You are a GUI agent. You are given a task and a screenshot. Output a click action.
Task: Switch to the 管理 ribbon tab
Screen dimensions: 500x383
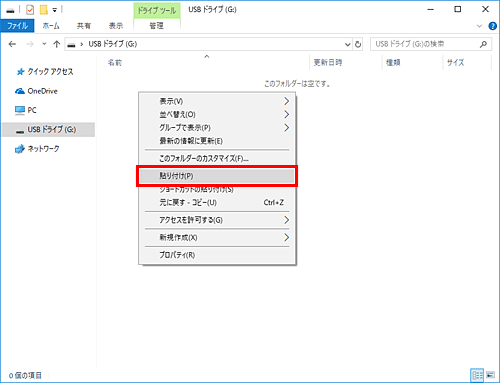click(x=157, y=26)
